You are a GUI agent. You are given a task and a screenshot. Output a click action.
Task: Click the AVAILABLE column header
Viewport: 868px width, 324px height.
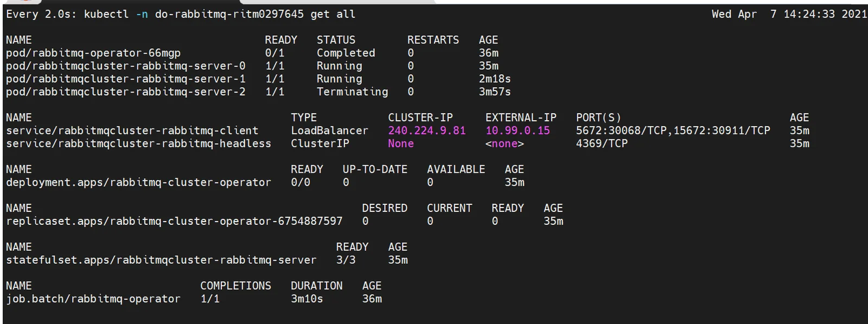click(x=456, y=170)
